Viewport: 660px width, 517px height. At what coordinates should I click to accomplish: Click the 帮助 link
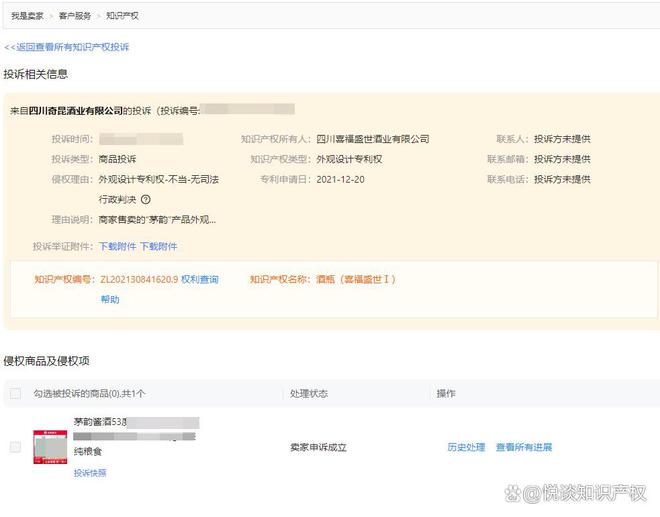(x=110, y=299)
